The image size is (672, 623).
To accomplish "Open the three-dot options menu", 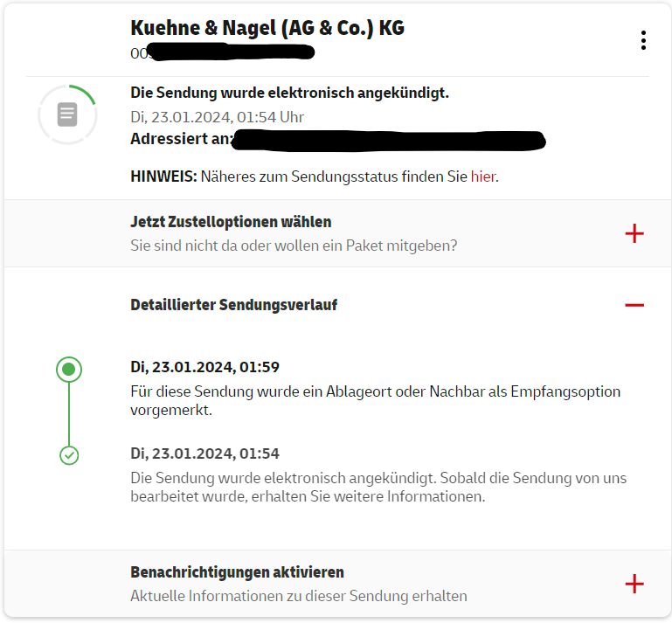I will pyautogui.click(x=643, y=40).
